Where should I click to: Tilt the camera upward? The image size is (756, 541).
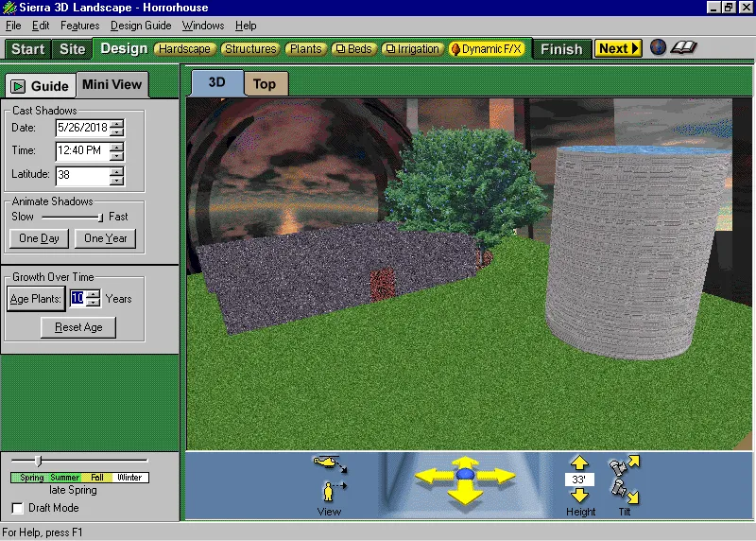click(x=625, y=465)
